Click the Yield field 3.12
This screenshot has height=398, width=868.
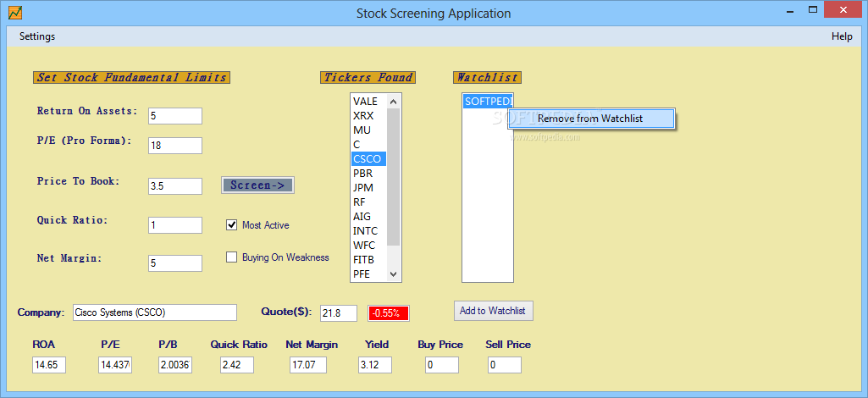coord(375,365)
